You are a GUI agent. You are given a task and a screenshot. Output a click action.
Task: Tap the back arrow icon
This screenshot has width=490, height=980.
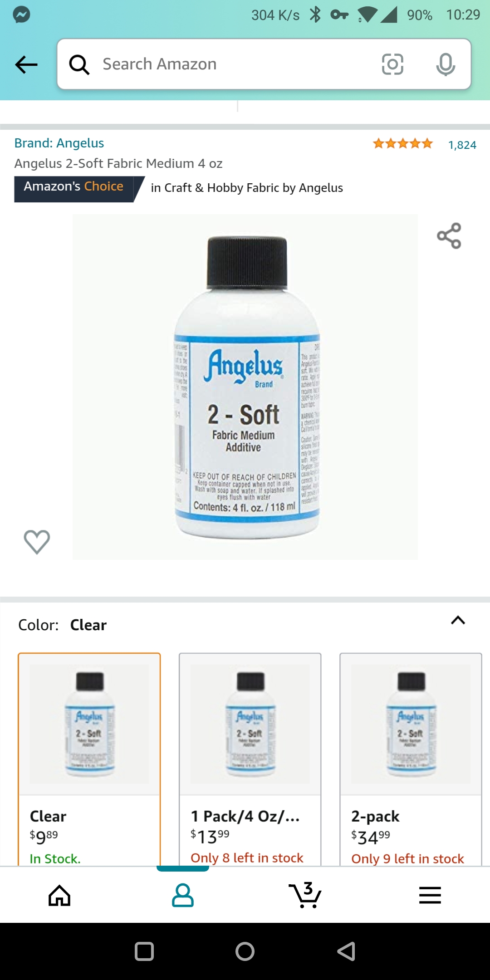(x=26, y=64)
